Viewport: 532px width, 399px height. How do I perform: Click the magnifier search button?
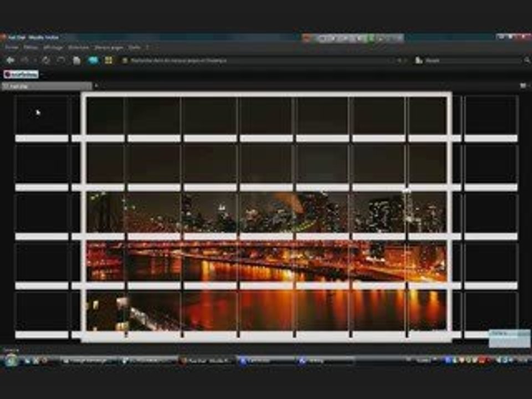pos(527,60)
